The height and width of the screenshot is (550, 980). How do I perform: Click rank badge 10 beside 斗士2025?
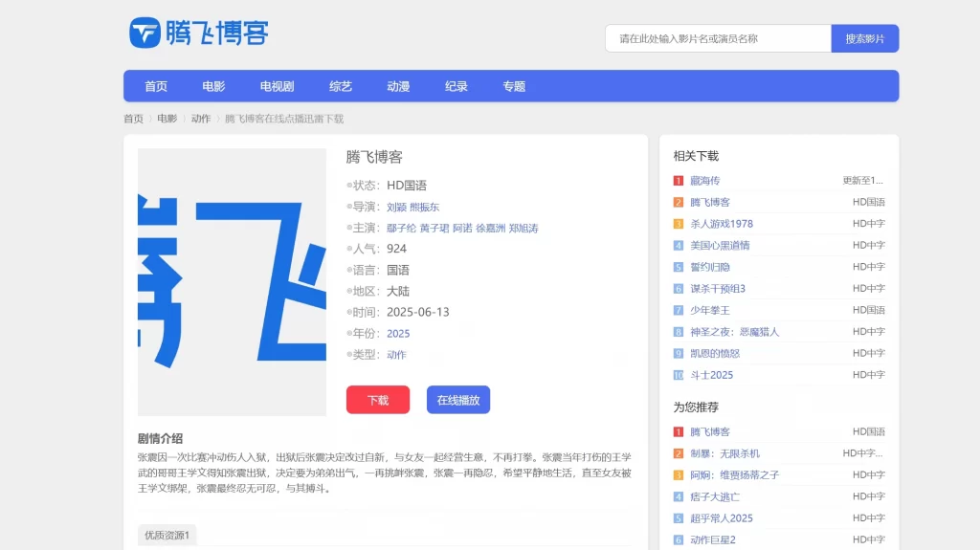click(x=679, y=375)
